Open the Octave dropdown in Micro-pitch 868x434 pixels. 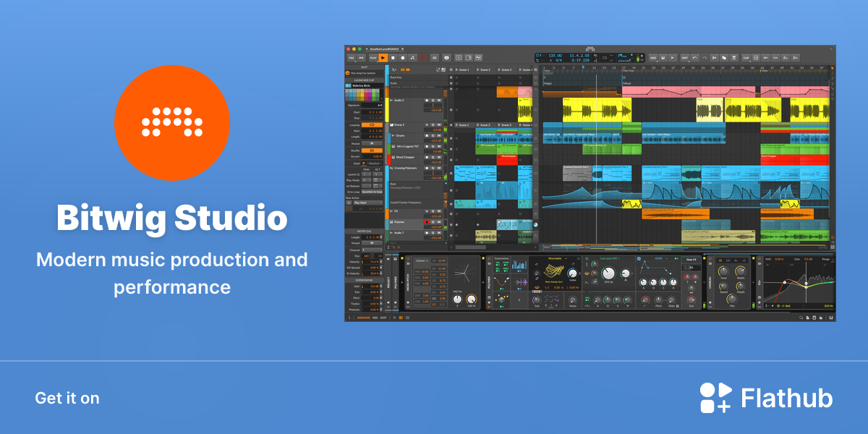coord(422,260)
